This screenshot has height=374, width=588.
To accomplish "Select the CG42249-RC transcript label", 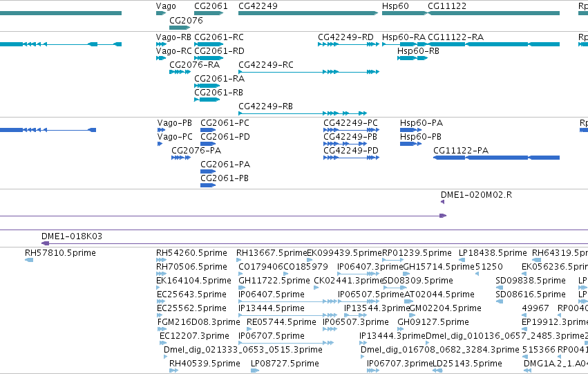I will coord(266,65).
